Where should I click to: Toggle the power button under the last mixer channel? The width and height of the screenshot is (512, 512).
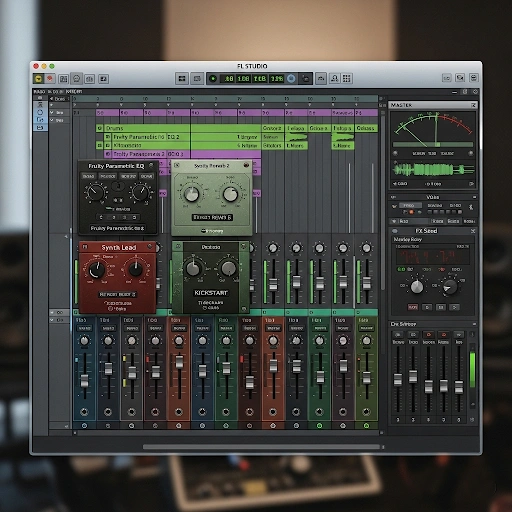coord(366,426)
